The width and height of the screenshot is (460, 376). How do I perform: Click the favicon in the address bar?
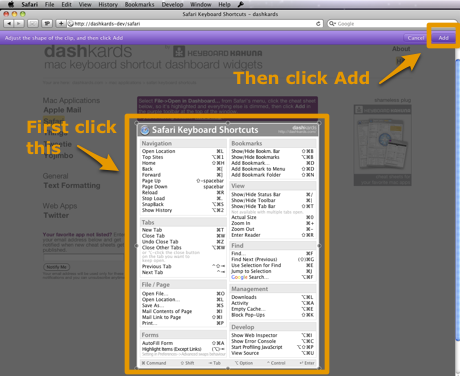pyautogui.click(x=70, y=24)
